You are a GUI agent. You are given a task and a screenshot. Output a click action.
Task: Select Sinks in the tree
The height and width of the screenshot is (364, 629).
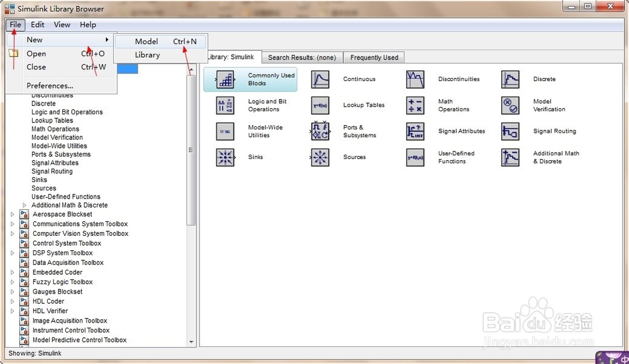point(39,180)
